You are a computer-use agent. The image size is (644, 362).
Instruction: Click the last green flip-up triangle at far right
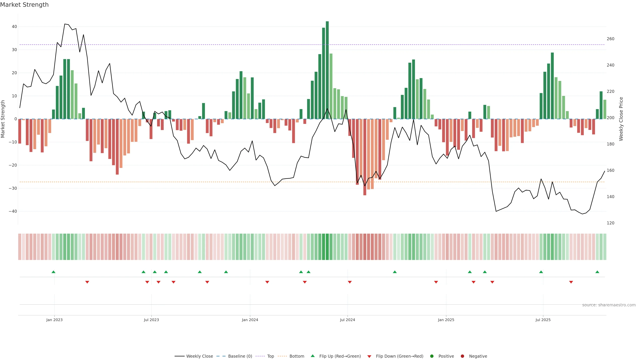597,272
